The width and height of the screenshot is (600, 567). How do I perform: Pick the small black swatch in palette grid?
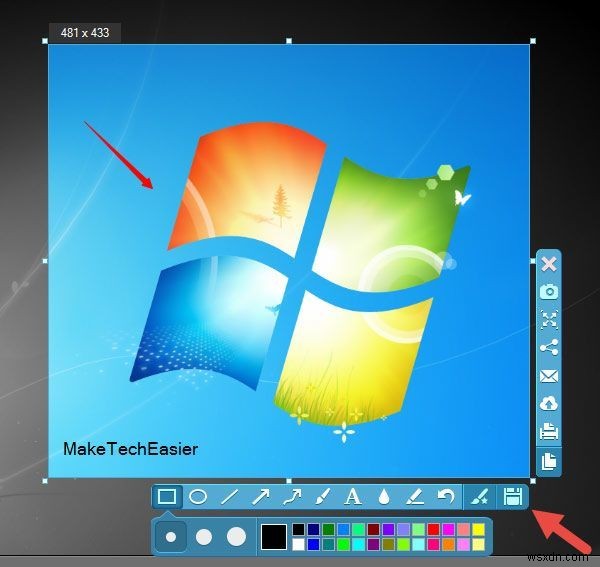pyautogui.click(x=298, y=530)
